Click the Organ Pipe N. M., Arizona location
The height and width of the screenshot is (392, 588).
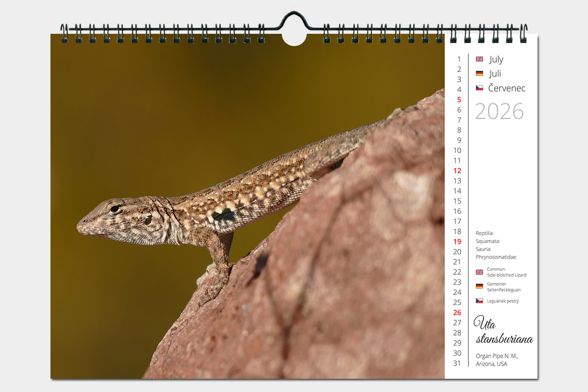pos(497,360)
